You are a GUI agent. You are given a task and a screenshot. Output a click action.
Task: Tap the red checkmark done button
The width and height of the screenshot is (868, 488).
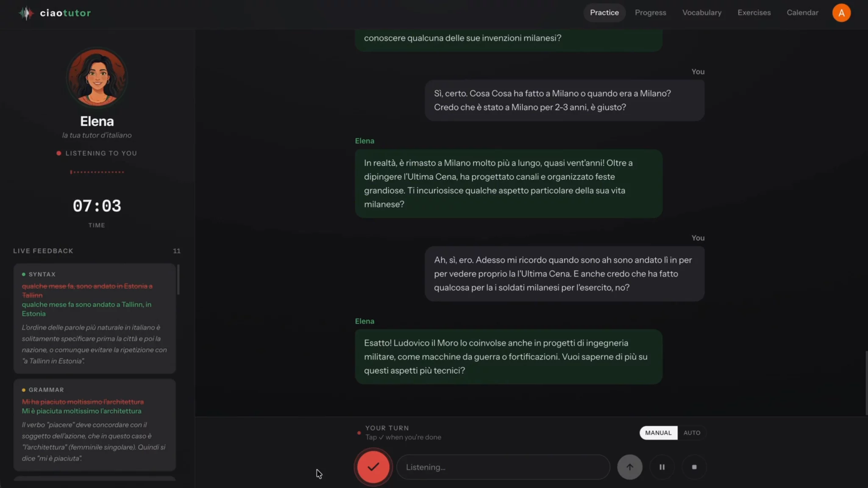(x=373, y=467)
